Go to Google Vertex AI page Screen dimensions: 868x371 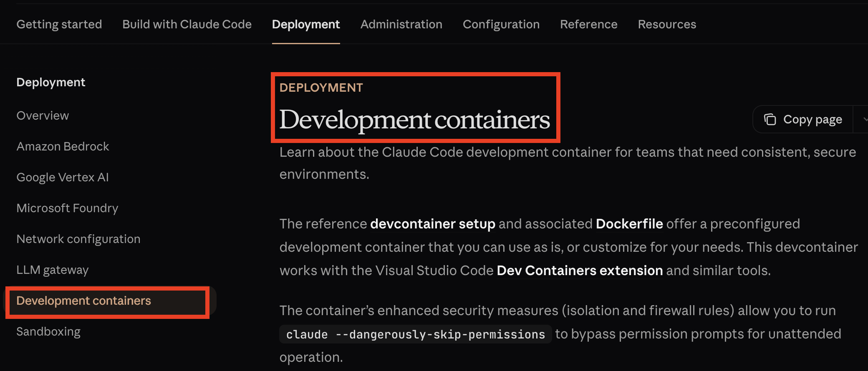click(63, 177)
